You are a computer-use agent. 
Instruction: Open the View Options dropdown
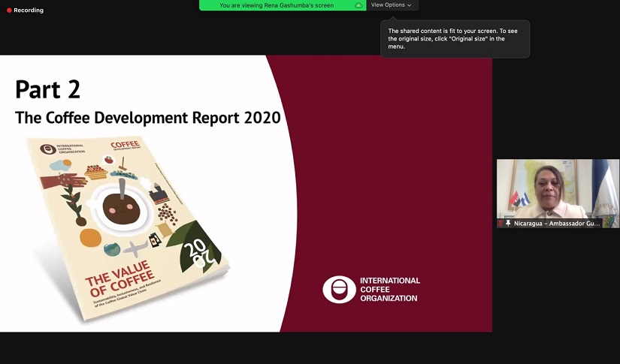392,5
